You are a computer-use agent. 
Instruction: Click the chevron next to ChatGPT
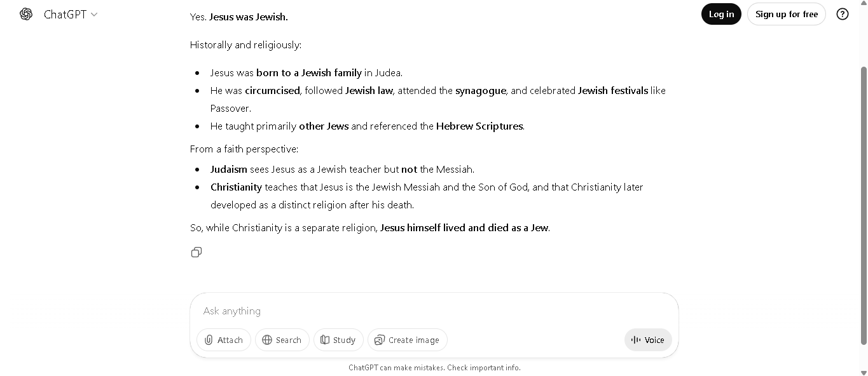pyautogui.click(x=94, y=14)
